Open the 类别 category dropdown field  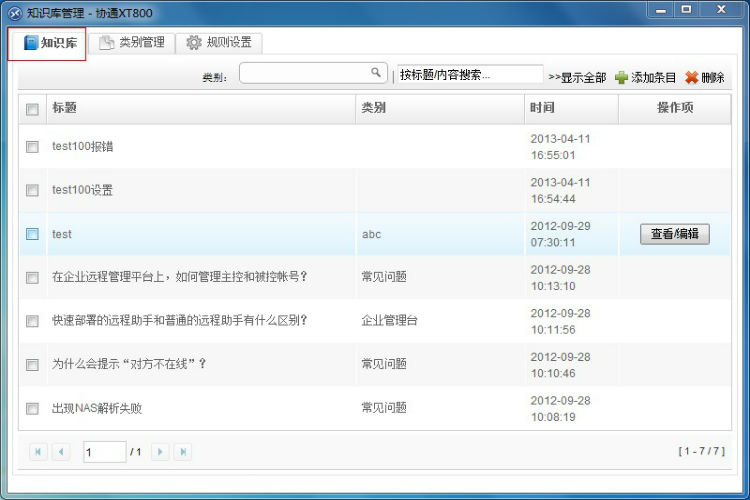[x=304, y=74]
